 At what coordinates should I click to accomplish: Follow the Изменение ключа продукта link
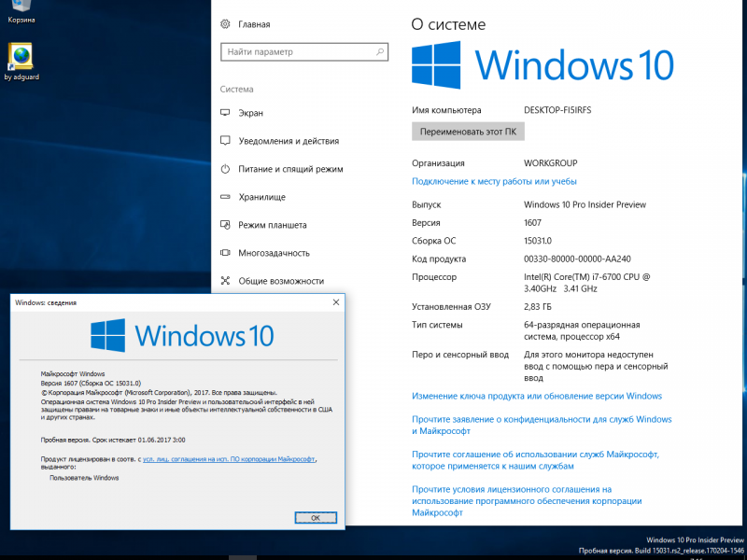[x=537, y=396]
